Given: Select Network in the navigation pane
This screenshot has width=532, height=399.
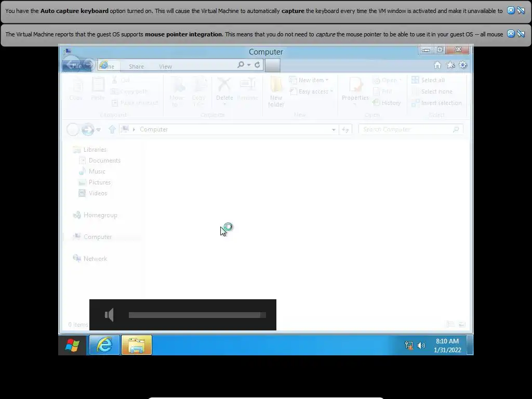Looking at the screenshot, I should 90,259.
